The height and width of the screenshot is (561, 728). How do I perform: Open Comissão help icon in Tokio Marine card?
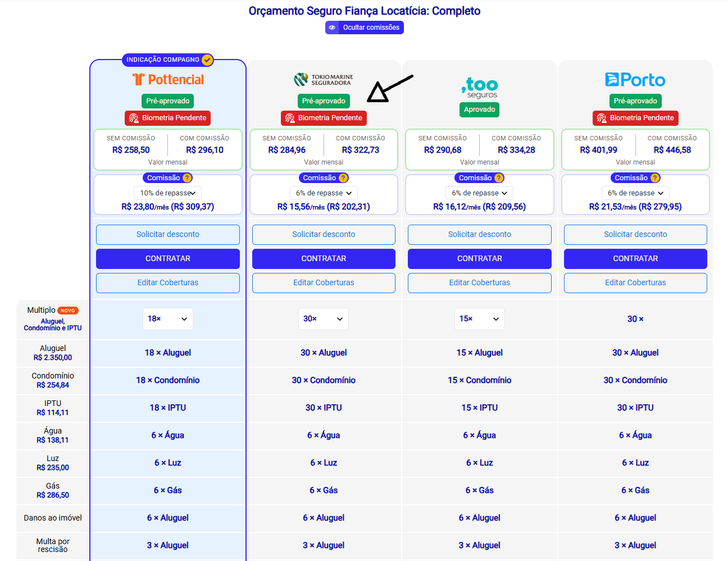343,178
